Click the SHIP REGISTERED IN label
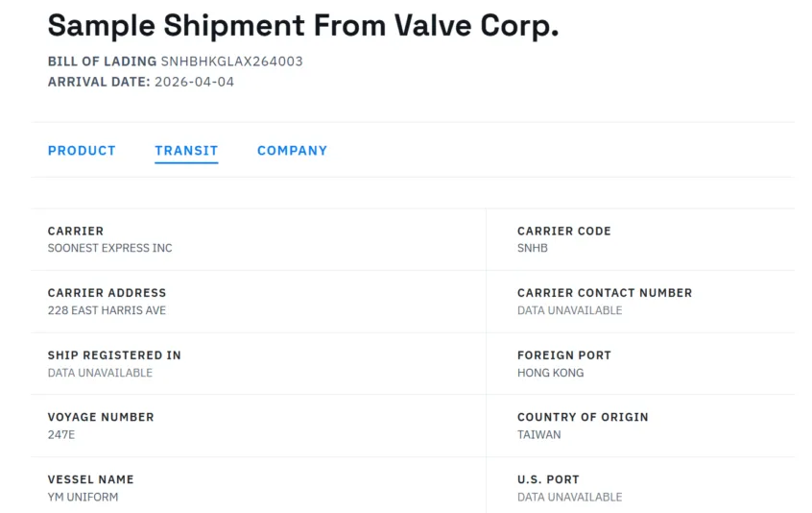Image resolution: width=812 pixels, height=513 pixels. point(114,355)
